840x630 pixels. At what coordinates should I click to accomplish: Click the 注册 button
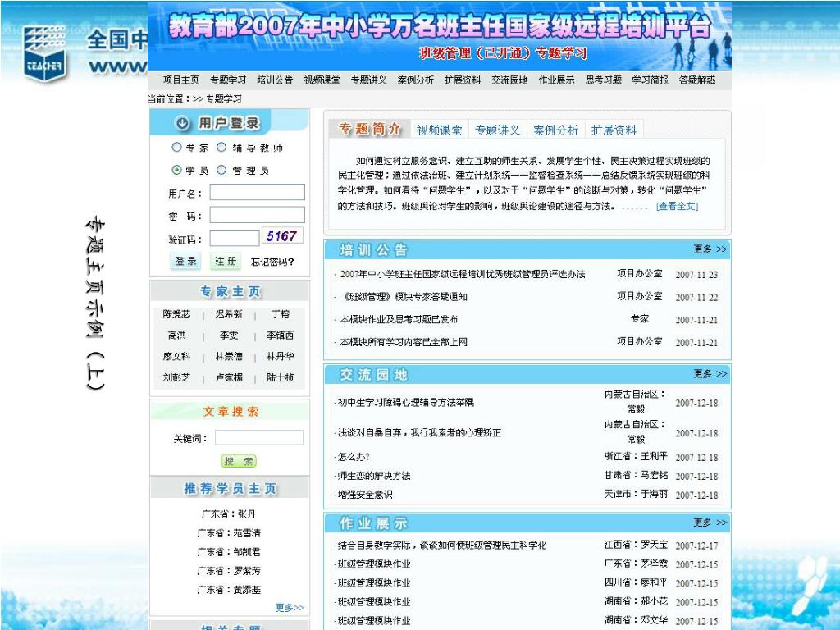(226, 261)
